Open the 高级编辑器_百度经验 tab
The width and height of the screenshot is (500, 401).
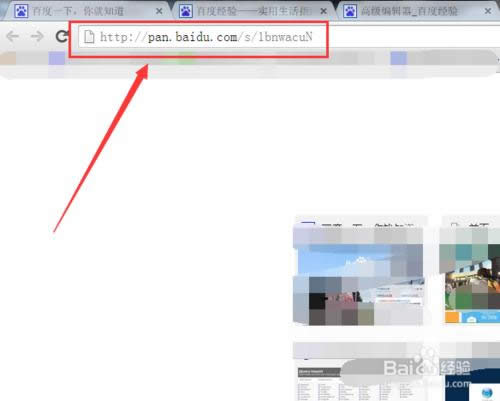[x=418, y=11]
